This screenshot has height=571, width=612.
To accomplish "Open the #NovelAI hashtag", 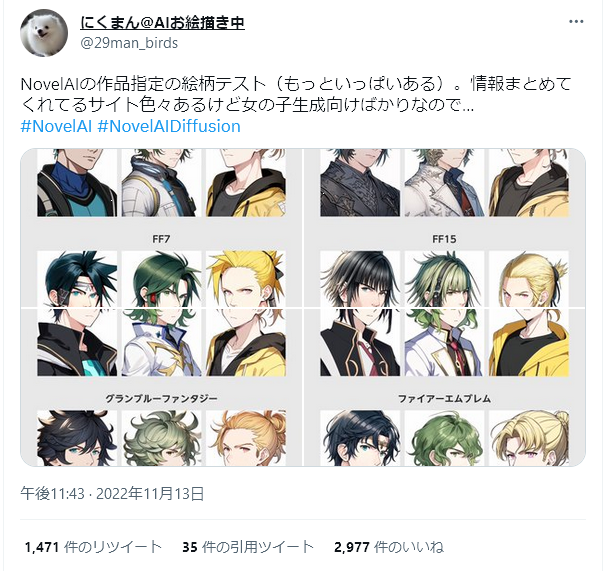I will 56,126.
